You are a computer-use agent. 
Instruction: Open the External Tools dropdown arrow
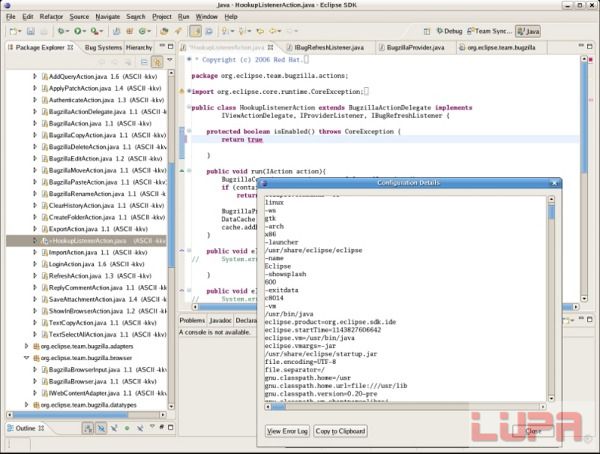point(102,31)
